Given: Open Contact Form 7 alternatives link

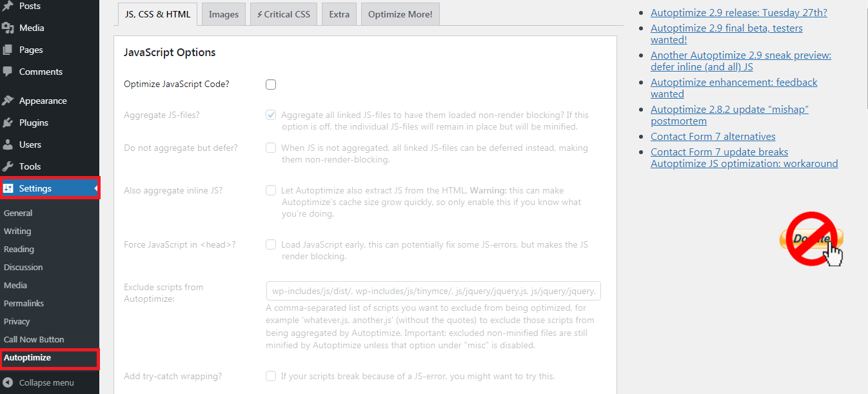Looking at the screenshot, I should coord(713,136).
